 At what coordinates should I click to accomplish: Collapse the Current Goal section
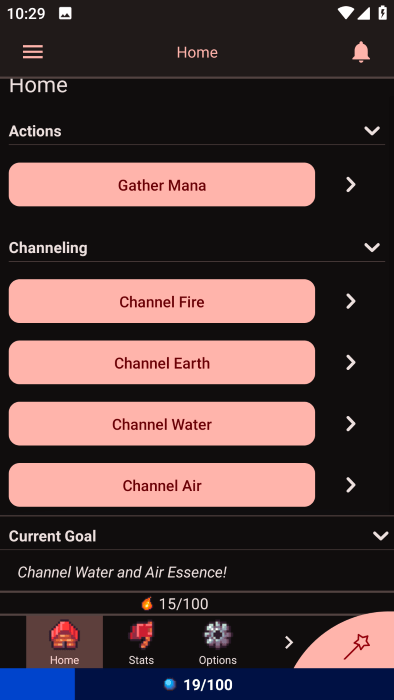380,536
